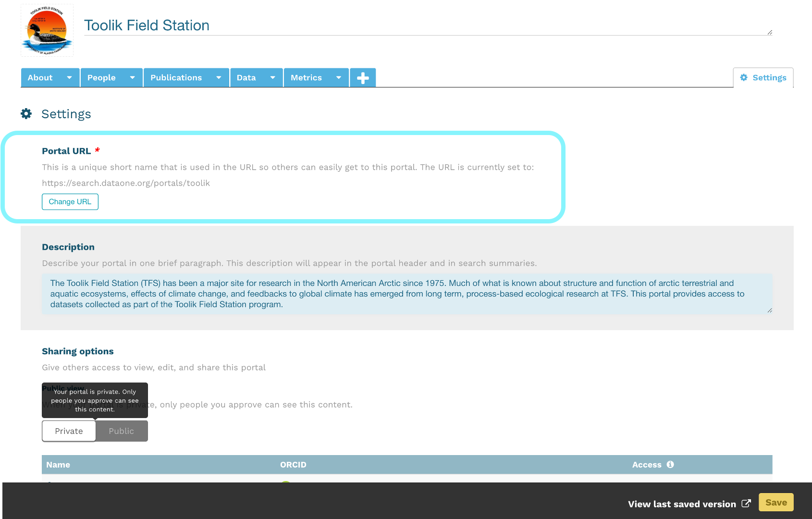Viewport: 812px width, 519px height.
Task: Click the Toolik Field Station logo image
Action: (x=47, y=30)
